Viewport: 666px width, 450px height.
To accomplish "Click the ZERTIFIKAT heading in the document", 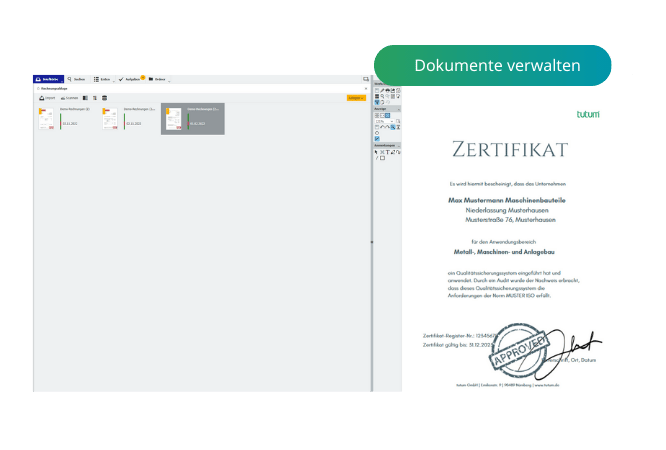I will (x=510, y=149).
